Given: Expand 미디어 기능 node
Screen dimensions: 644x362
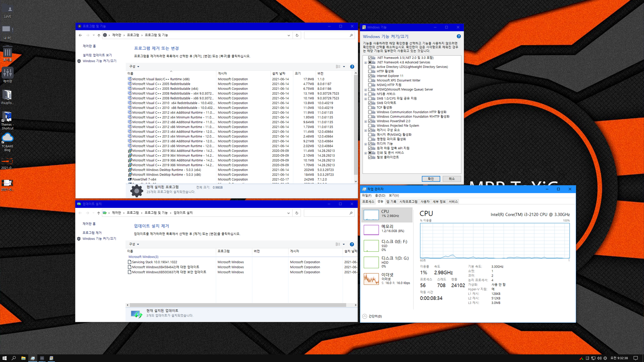Looking at the screenshot, I should tap(366, 144).
